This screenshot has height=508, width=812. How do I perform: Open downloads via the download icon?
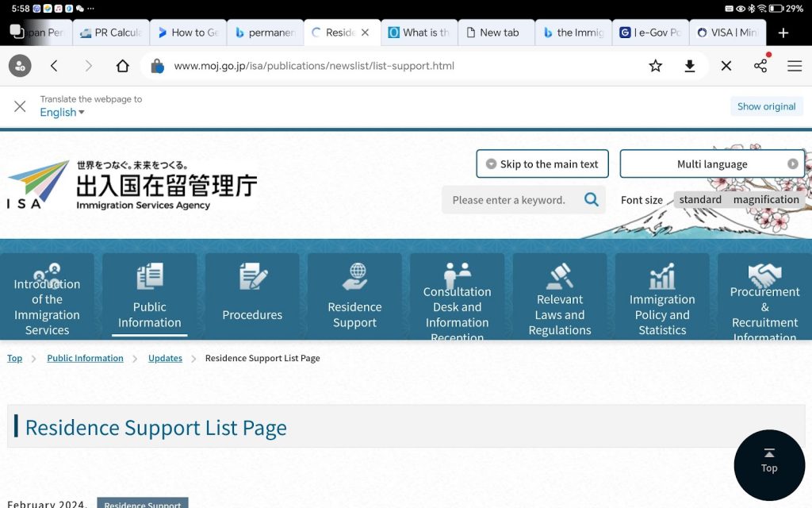click(690, 66)
